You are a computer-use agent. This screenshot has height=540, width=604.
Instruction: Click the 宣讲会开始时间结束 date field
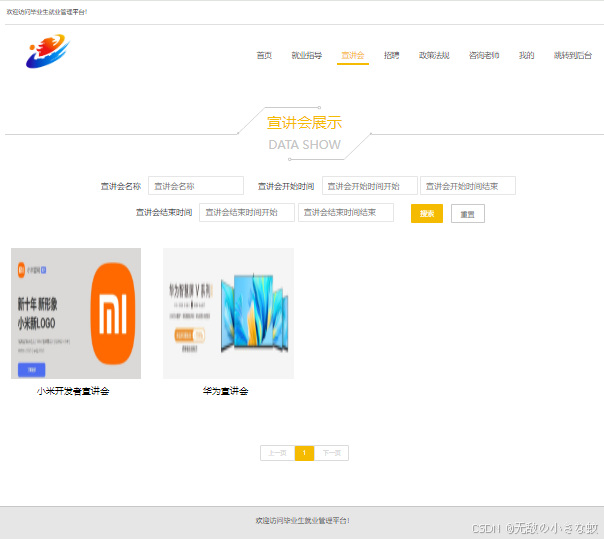tap(468, 186)
